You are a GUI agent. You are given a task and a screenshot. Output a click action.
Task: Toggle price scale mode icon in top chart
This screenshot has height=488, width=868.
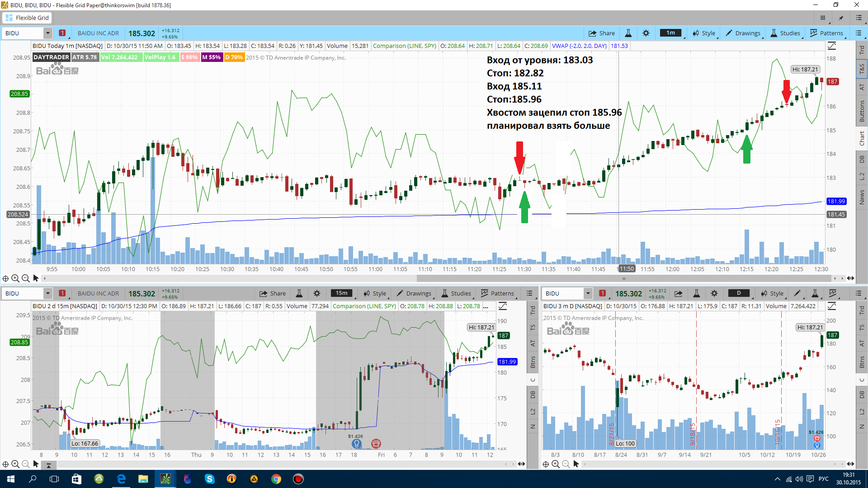(832, 46)
